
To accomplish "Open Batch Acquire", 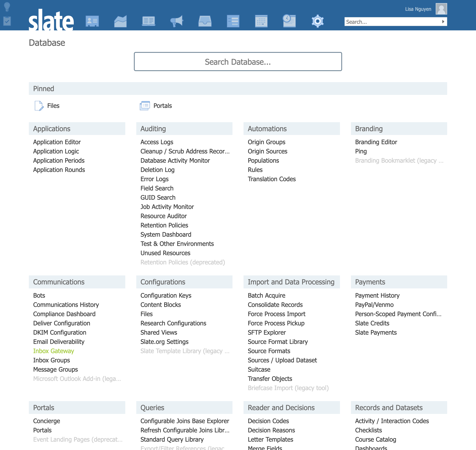I will (266, 295).
